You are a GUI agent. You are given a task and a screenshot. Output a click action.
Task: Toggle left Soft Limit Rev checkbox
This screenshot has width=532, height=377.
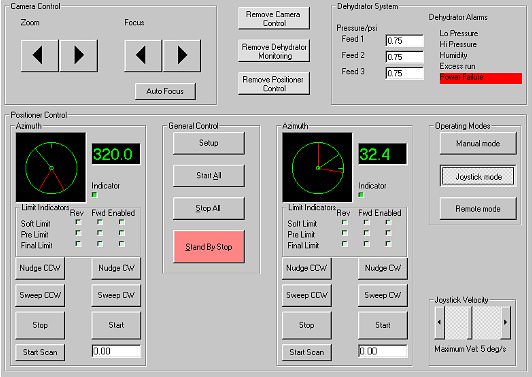coord(78,222)
